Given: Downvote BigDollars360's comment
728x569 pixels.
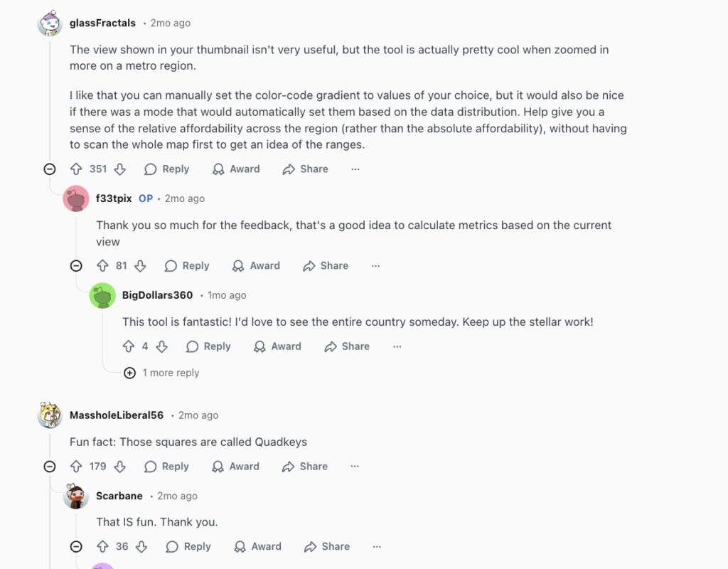Looking at the screenshot, I should click(161, 346).
